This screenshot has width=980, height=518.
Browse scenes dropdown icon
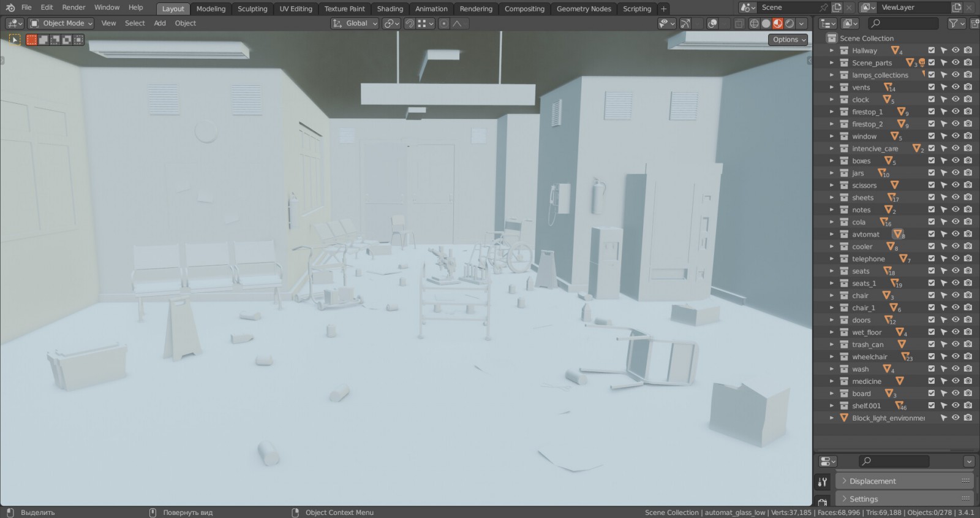[748, 7]
